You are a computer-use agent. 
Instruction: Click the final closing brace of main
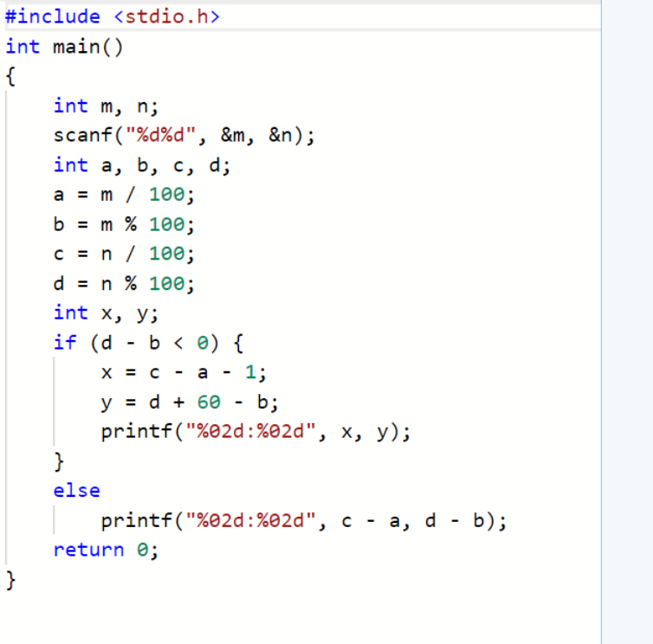pyautogui.click(x=11, y=580)
